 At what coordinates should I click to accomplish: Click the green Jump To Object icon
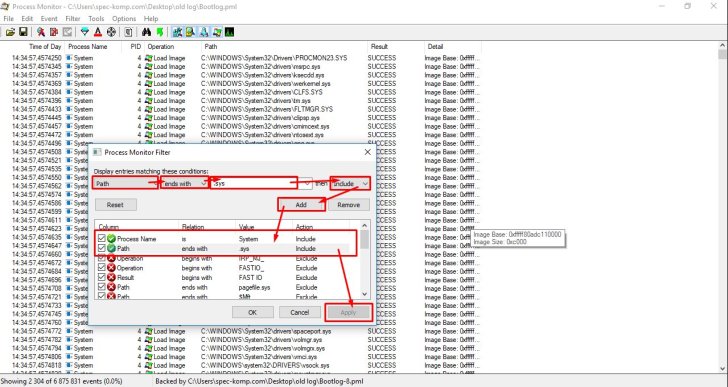pyautogui.click(x=160, y=32)
